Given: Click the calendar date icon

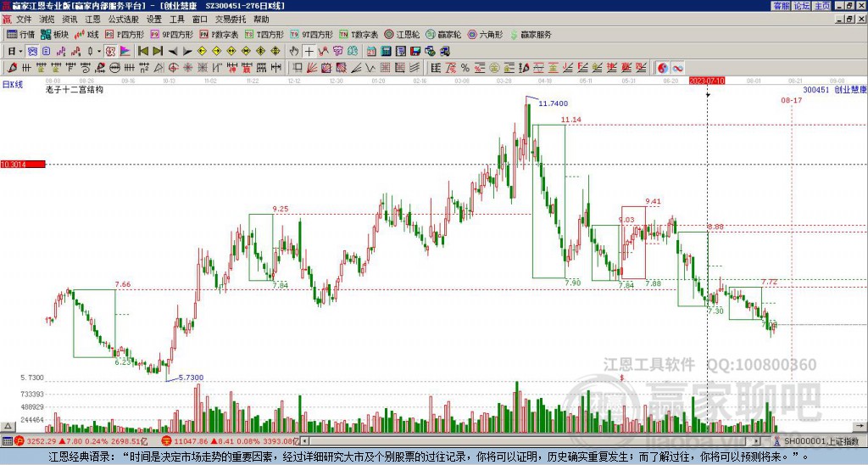Looking at the screenshot, I should pyautogui.click(x=371, y=52).
